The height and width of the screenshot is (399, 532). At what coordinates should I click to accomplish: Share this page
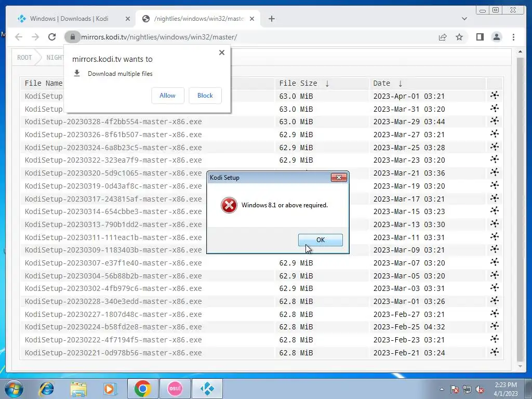pyautogui.click(x=443, y=37)
